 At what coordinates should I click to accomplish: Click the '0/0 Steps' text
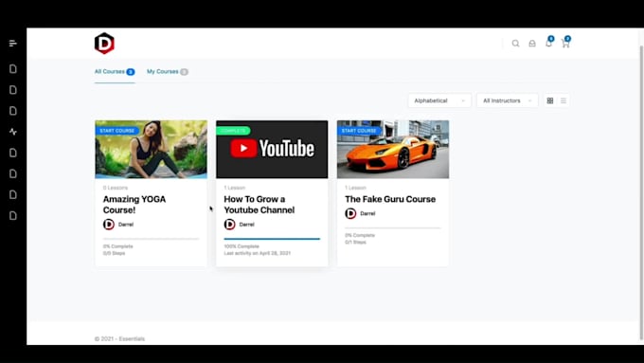[x=115, y=253]
